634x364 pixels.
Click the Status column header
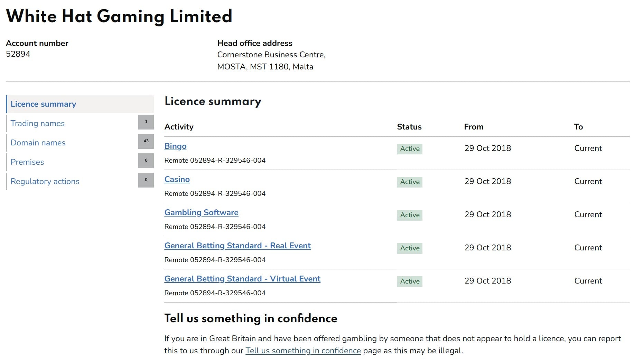click(x=409, y=127)
